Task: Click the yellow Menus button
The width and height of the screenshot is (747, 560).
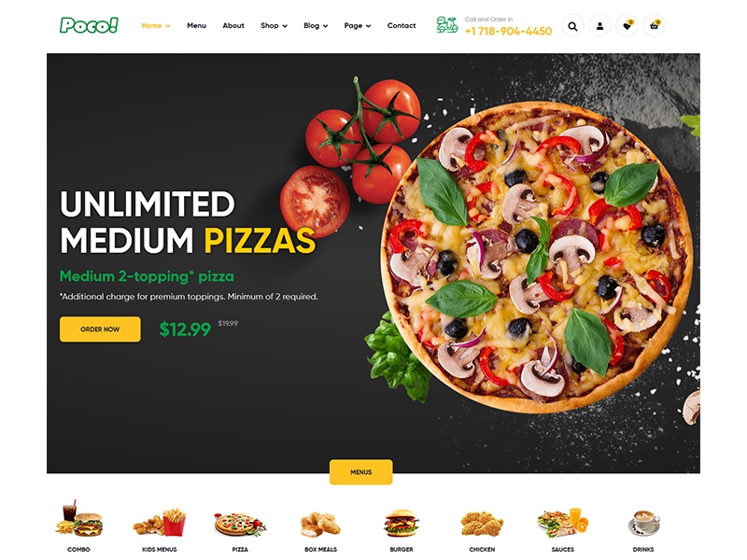Action: (361, 472)
